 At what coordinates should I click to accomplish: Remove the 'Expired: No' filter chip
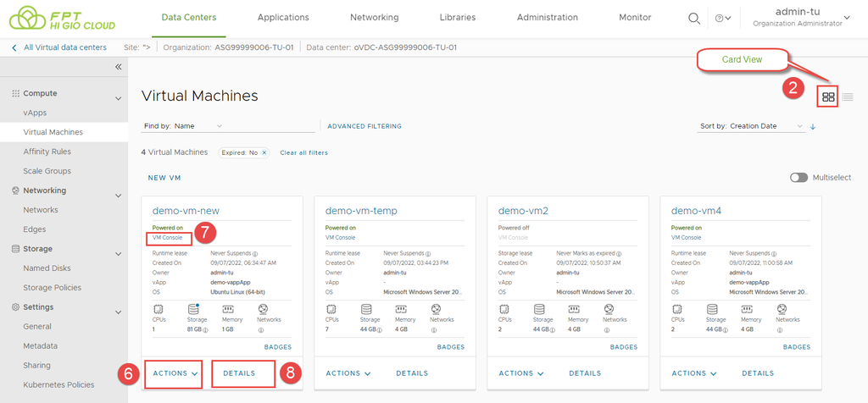264,152
